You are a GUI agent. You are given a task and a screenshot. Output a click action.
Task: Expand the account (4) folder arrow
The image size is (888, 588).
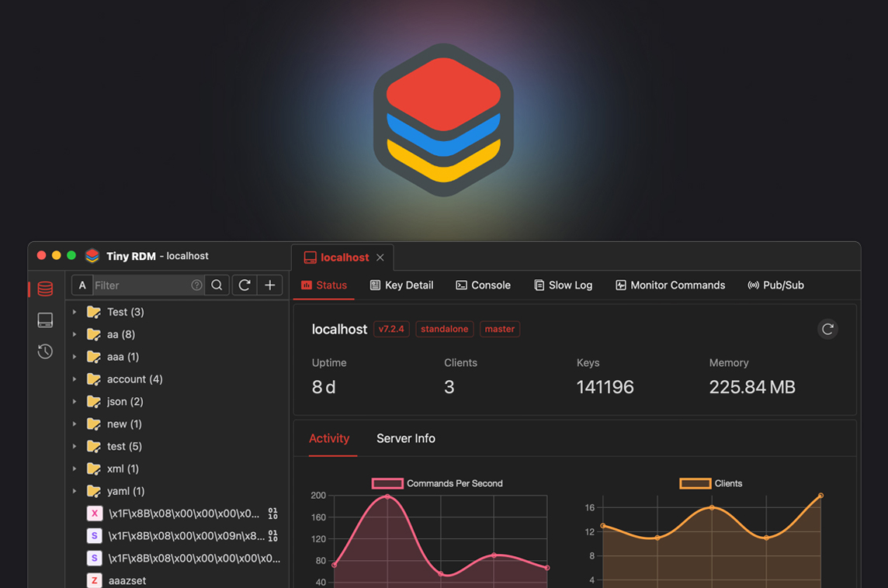[75, 379]
